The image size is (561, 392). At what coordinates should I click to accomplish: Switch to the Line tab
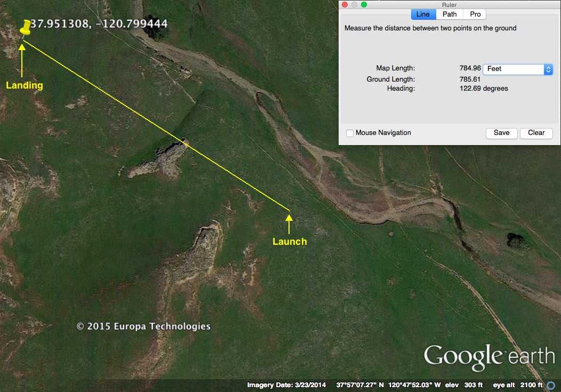click(423, 14)
